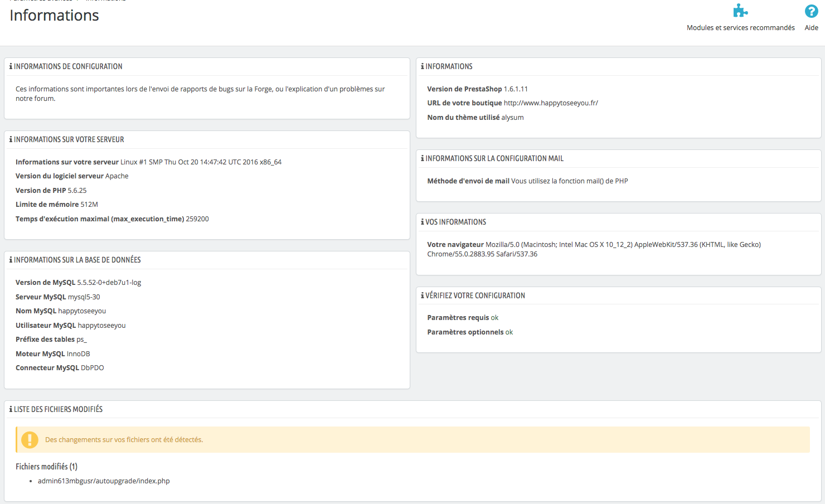
Task: Click the browser user agent Mozilla/5.0 text
Action: 594,249
